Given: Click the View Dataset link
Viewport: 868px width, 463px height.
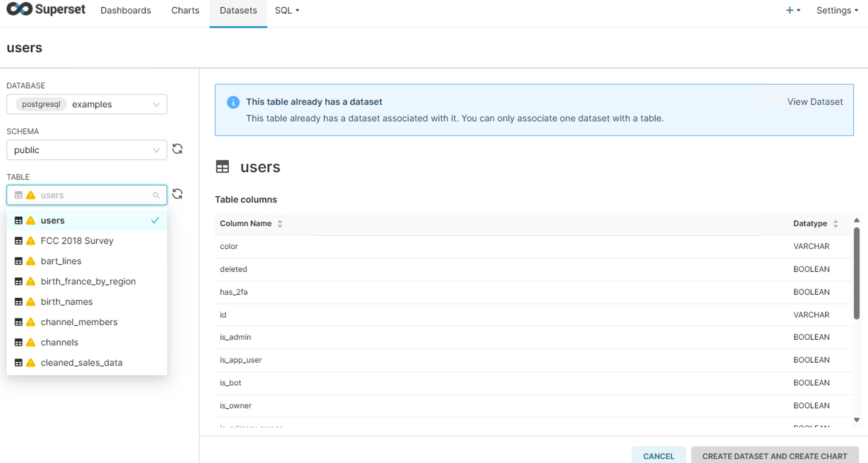Looking at the screenshot, I should click(x=815, y=102).
